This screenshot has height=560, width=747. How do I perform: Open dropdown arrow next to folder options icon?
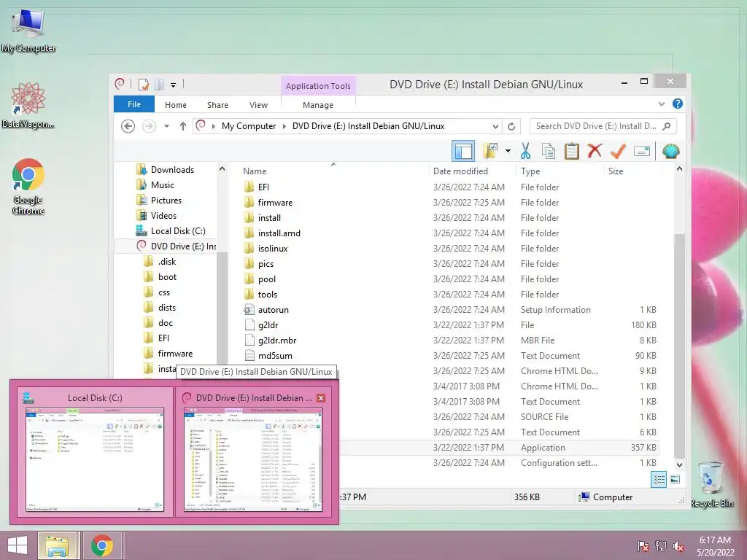click(508, 152)
